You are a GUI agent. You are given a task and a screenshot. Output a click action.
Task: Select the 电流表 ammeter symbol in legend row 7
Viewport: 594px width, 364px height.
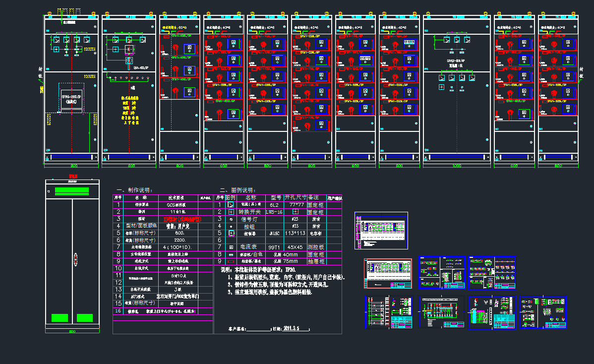point(231,246)
